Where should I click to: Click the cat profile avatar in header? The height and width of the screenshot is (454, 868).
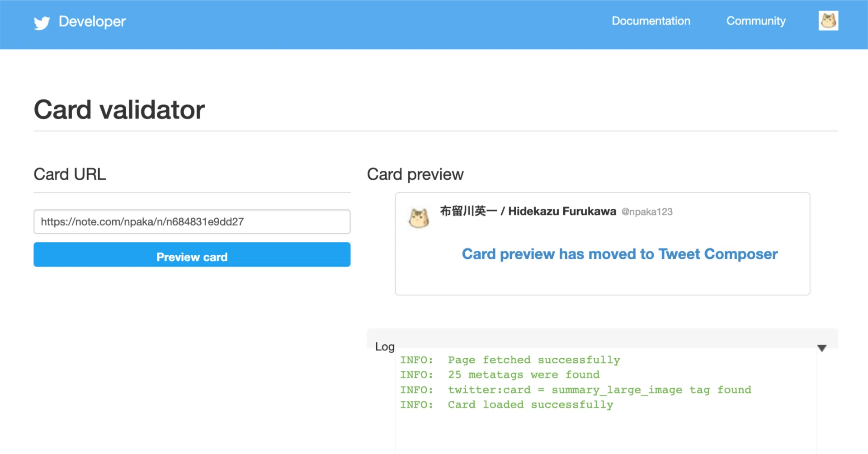click(x=828, y=21)
